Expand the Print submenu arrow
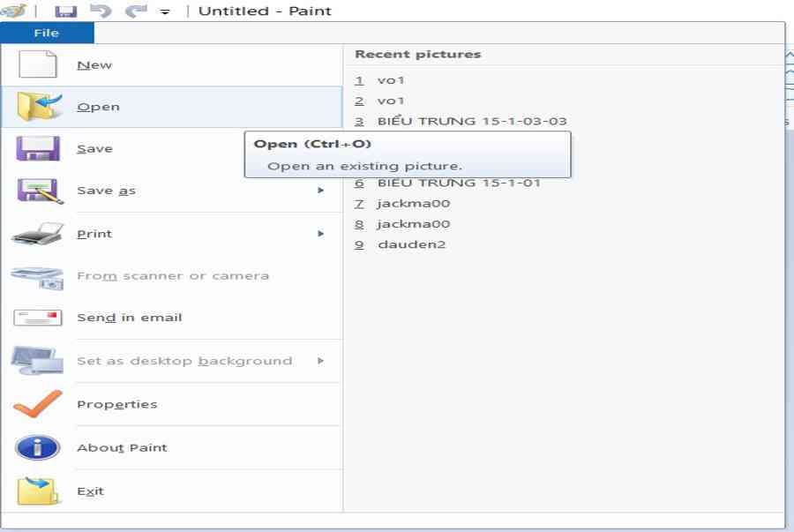The width and height of the screenshot is (794, 532). [321, 234]
